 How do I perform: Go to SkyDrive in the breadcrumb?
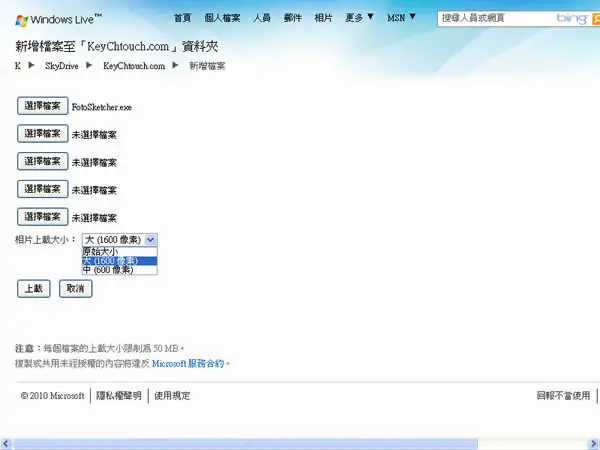pyautogui.click(x=62, y=66)
